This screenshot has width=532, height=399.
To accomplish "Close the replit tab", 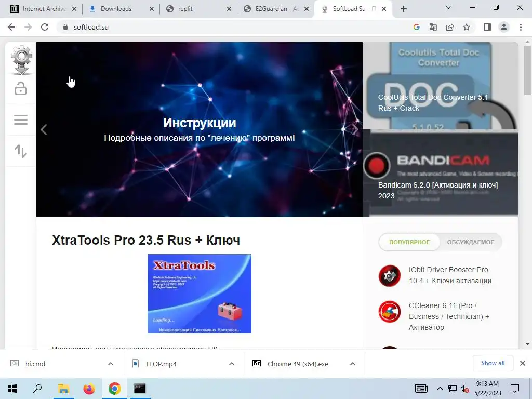I will [229, 9].
